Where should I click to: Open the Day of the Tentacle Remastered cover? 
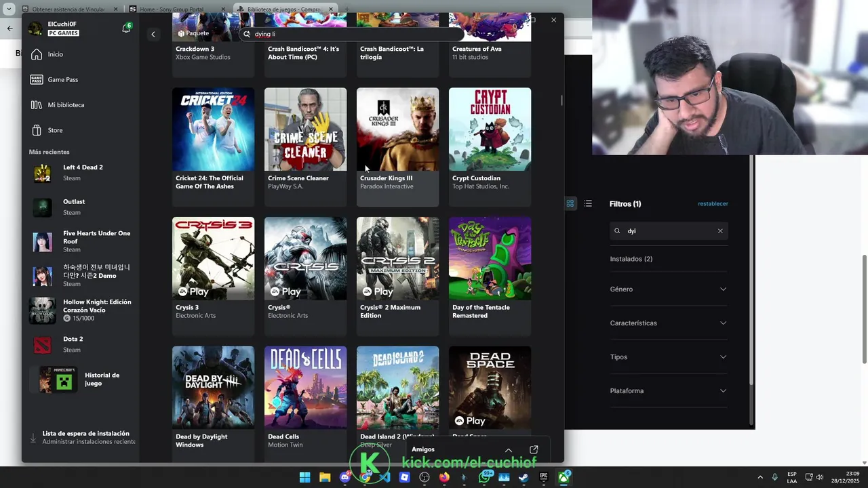tap(490, 258)
